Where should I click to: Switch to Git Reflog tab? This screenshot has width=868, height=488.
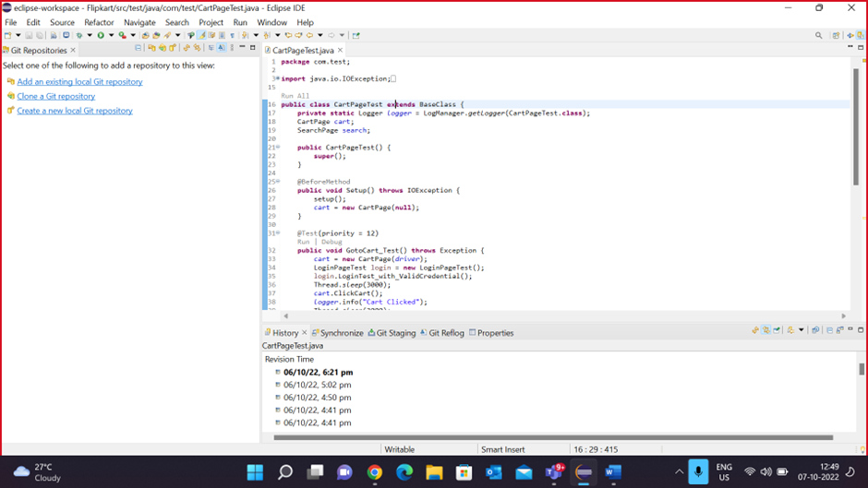[x=442, y=333]
